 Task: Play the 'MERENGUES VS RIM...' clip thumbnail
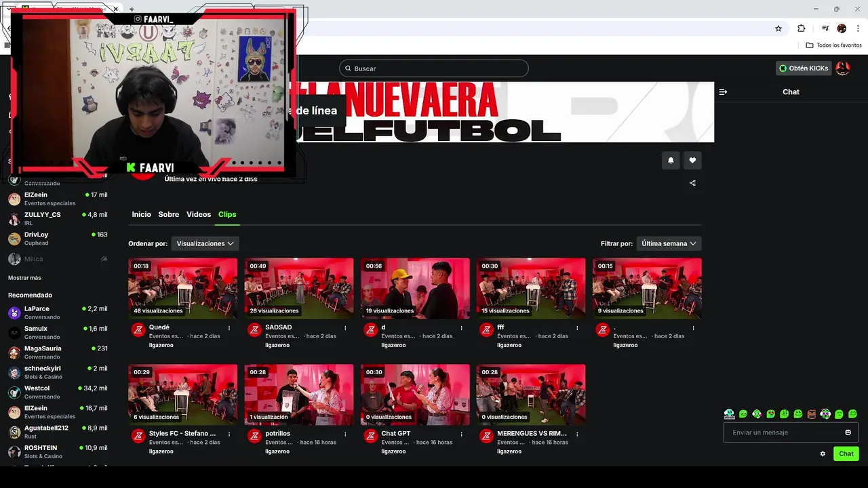(531, 394)
